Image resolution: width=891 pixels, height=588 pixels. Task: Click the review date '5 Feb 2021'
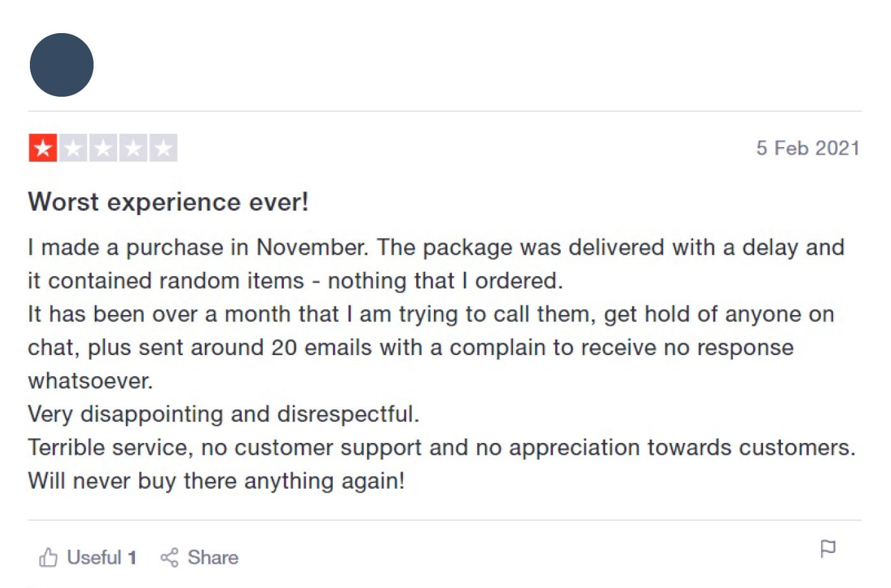coord(809,148)
